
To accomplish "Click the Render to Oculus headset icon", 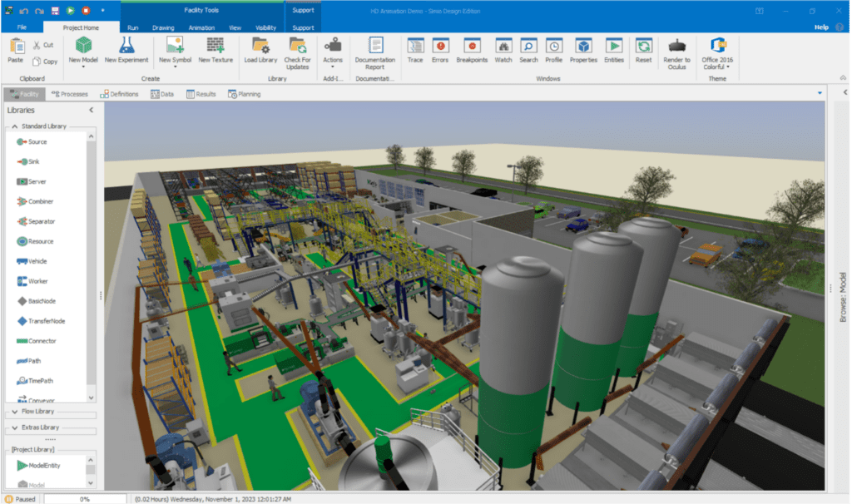I will point(677,46).
